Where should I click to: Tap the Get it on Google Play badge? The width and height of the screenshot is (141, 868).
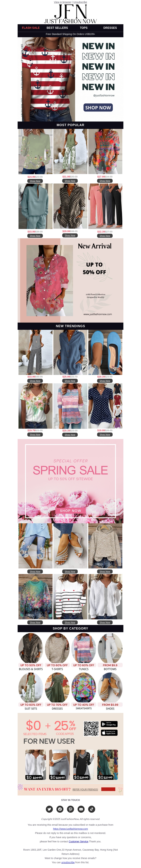coord(109,724)
